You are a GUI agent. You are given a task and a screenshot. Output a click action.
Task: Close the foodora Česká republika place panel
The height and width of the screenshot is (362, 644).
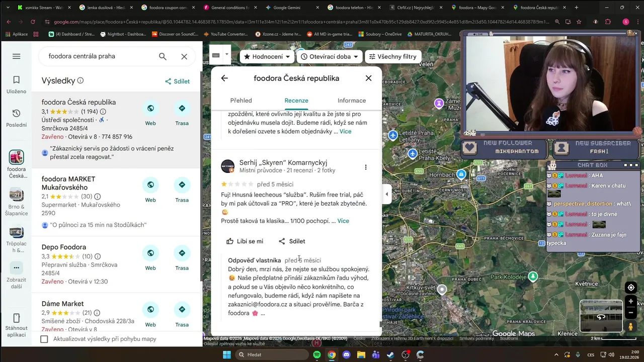pyautogui.click(x=368, y=78)
